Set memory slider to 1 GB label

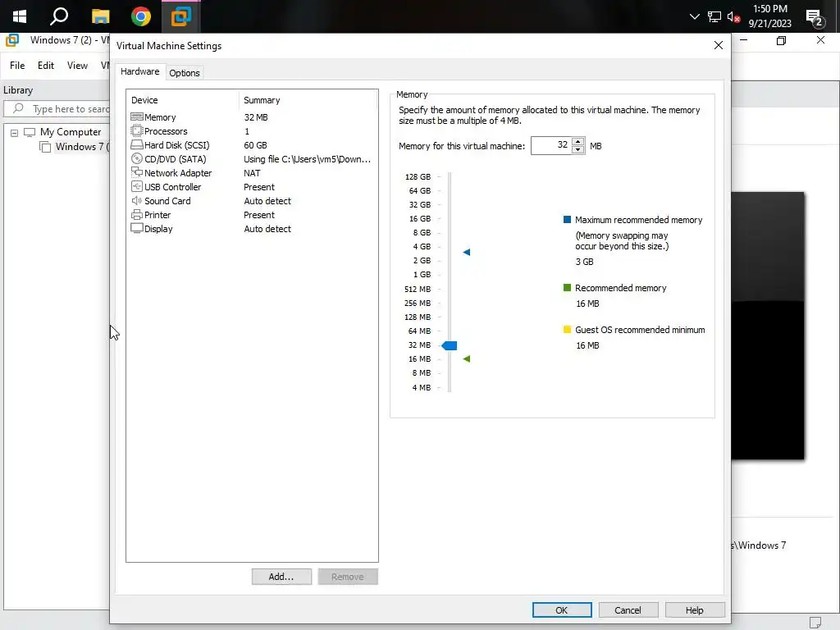pyautogui.click(x=422, y=274)
